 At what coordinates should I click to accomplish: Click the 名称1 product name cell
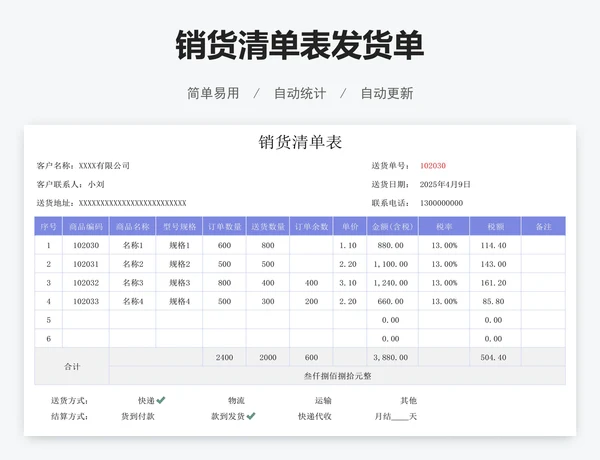pos(132,245)
